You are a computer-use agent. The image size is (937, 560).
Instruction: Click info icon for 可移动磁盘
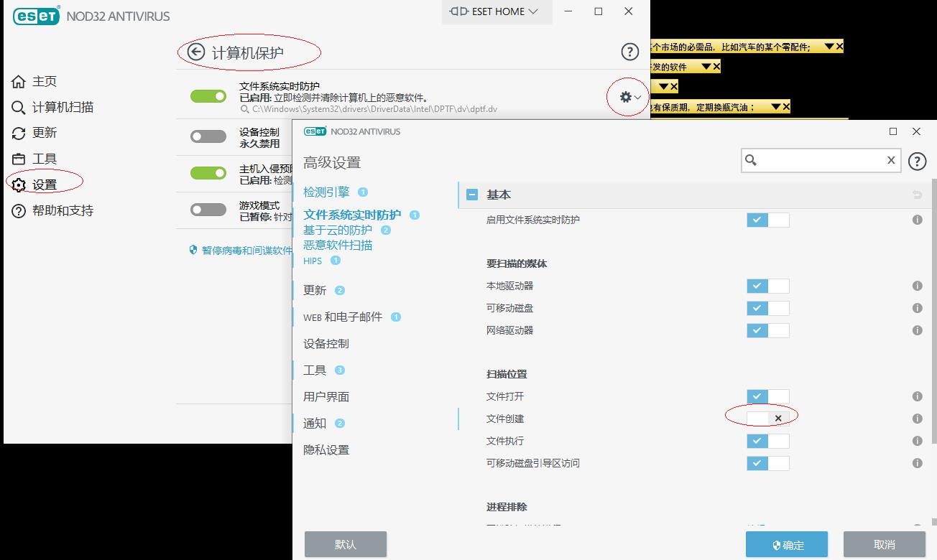(x=917, y=308)
